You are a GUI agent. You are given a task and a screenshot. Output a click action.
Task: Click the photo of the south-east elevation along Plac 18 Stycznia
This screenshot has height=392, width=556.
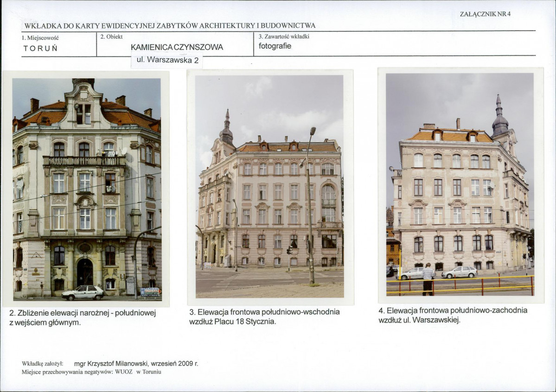pyautogui.click(x=269, y=186)
